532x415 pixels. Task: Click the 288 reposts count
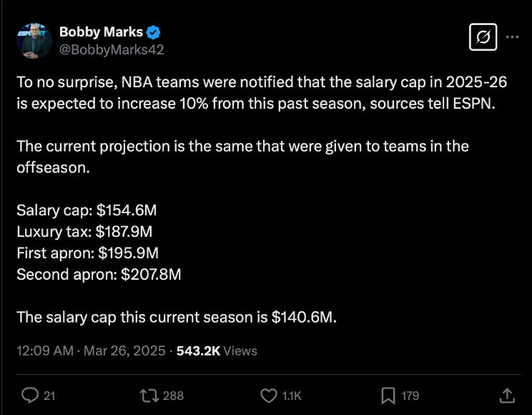click(173, 395)
